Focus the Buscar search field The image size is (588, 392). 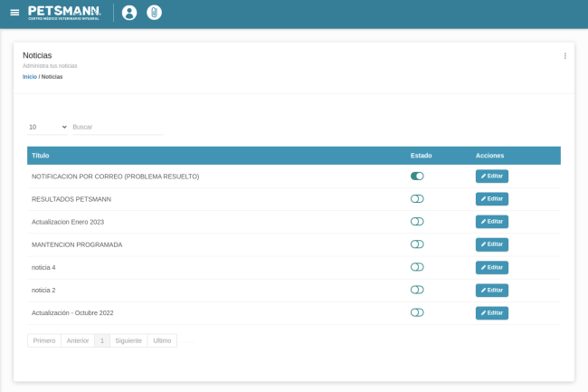[118, 127]
